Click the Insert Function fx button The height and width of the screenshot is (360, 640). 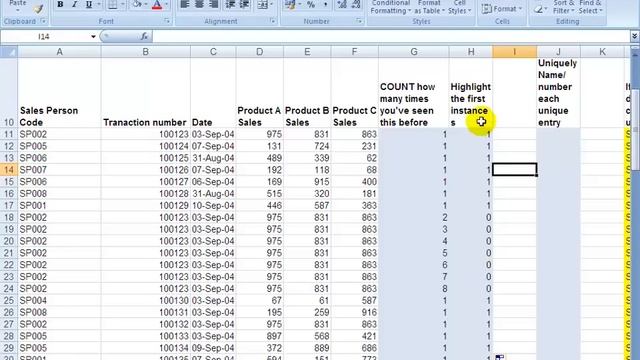(144, 37)
